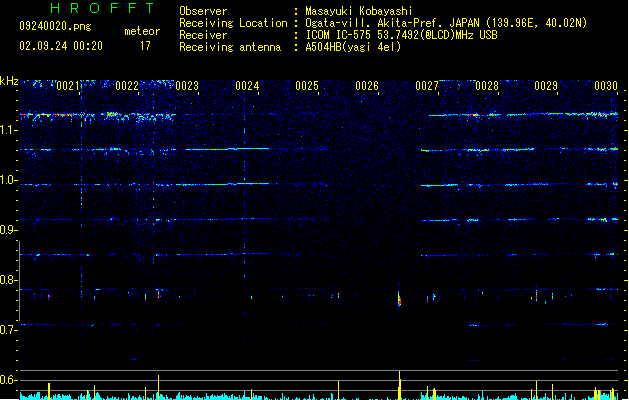Click the 1.0 kHz axis label
This screenshot has width=629, height=400.
[x=9, y=180]
